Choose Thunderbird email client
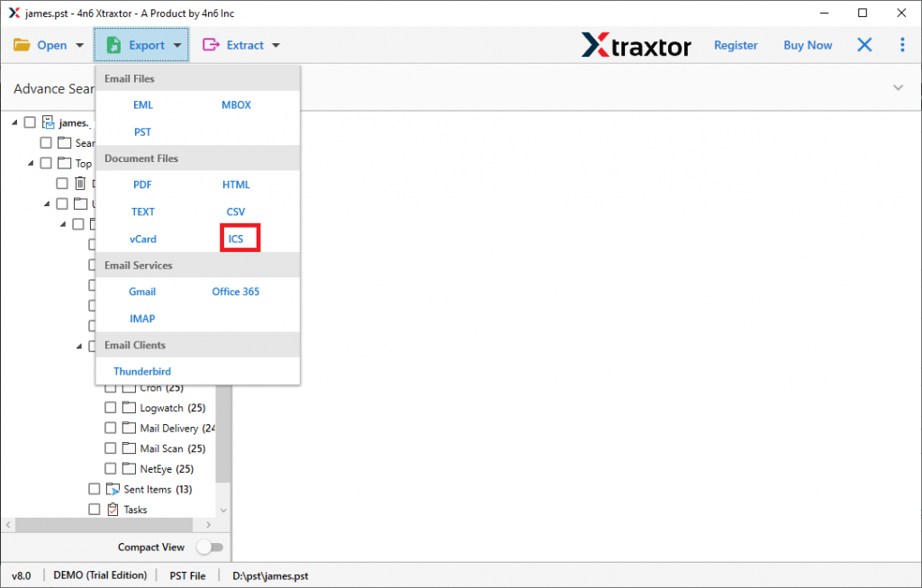The height and width of the screenshot is (588, 922). [142, 372]
